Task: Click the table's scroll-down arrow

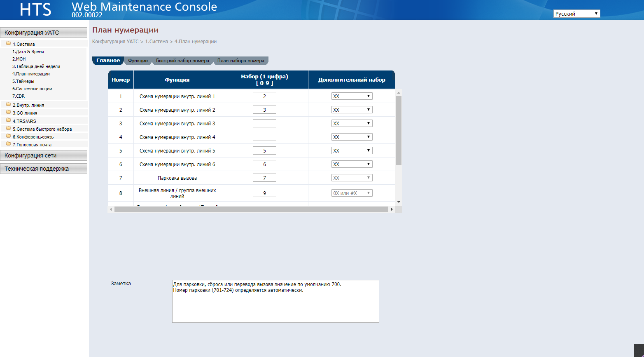Action: click(399, 202)
